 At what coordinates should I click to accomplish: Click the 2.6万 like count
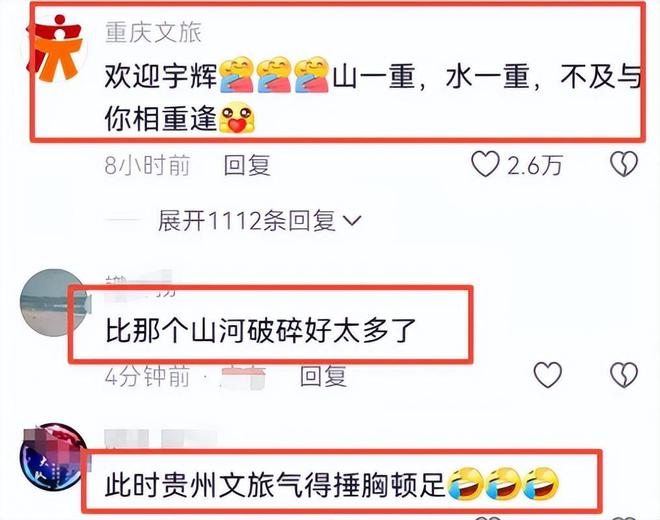point(535,165)
